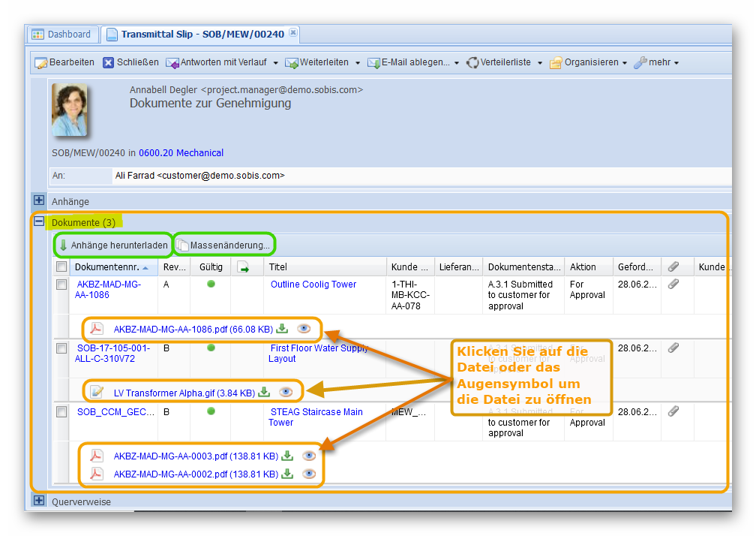Click Schließen to close the document
This screenshot has height=536, width=756.
pyautogui.click(x=131, y=62)
